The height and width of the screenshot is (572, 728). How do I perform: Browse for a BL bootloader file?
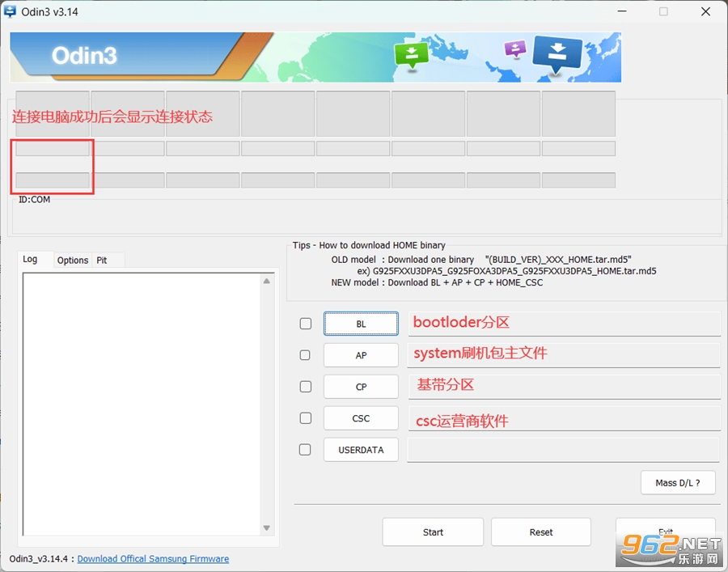361,324
